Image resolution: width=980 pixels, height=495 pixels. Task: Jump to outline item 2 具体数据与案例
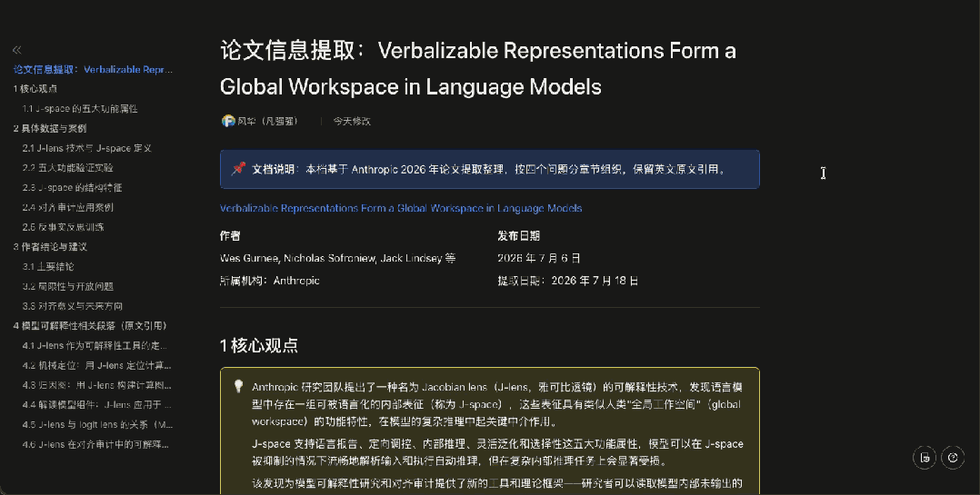click(49, 129)
